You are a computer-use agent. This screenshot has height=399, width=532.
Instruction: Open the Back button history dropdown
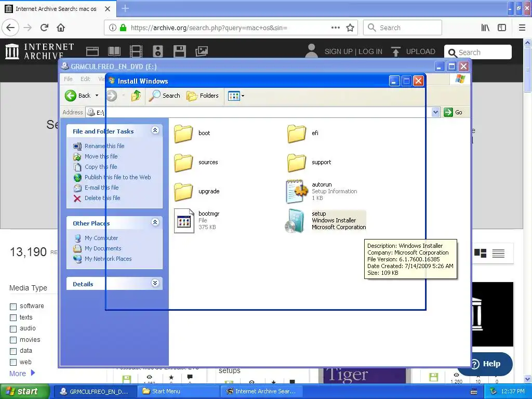[x=97, y=96]
